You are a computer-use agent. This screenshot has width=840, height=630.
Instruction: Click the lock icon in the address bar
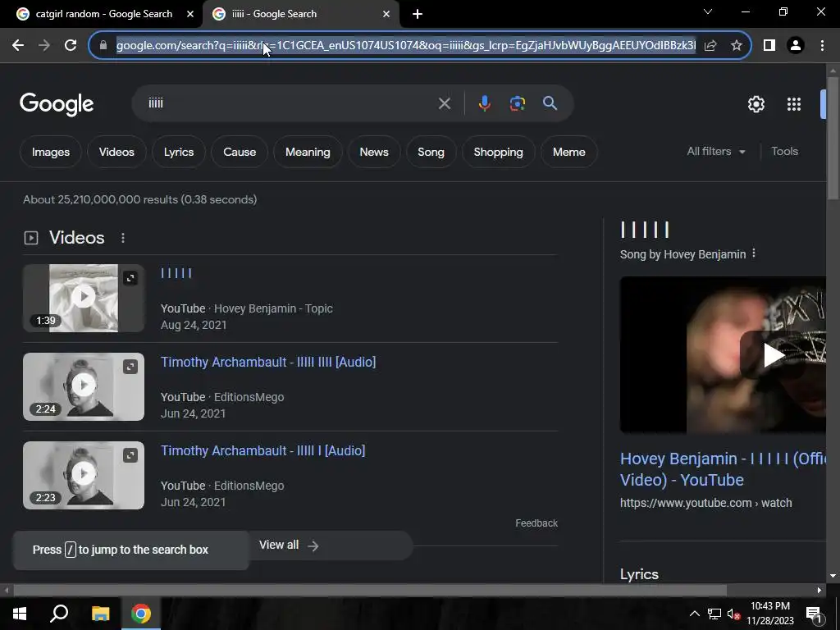[x=103, y=46]
